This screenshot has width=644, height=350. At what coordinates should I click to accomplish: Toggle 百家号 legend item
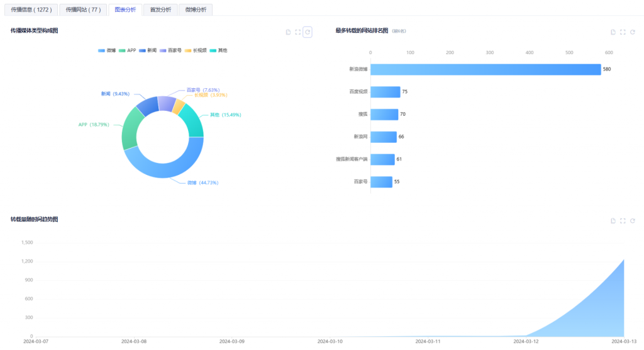click(170, 50)
